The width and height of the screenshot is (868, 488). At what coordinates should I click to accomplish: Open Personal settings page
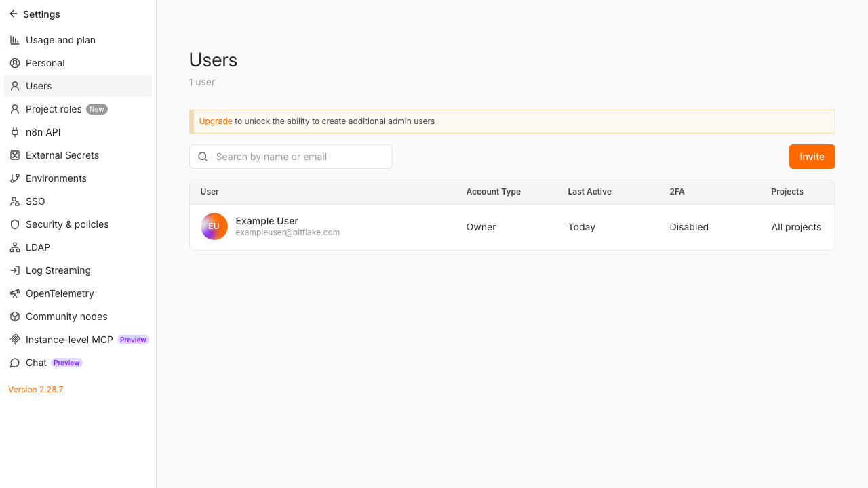click(78, 63)
